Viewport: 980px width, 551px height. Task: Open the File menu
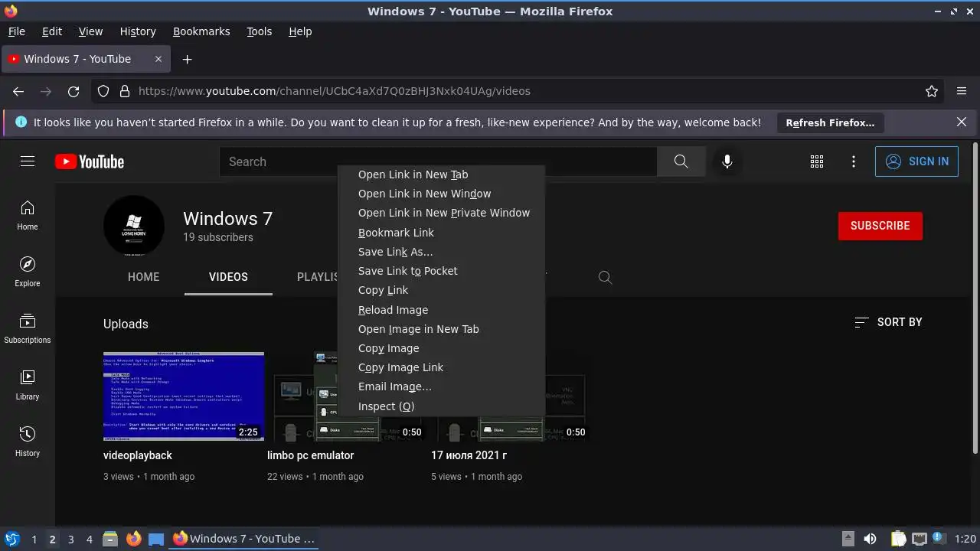click(x=16, y=31)
